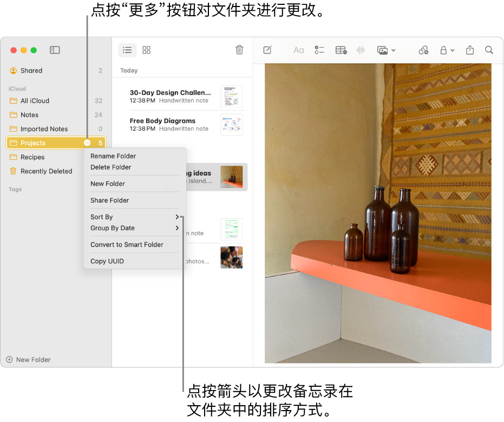Viewport: 504px width, 422px height.
Task: Create a new note with compose icon
Action: pyautogui.click(x=267, y=50)
